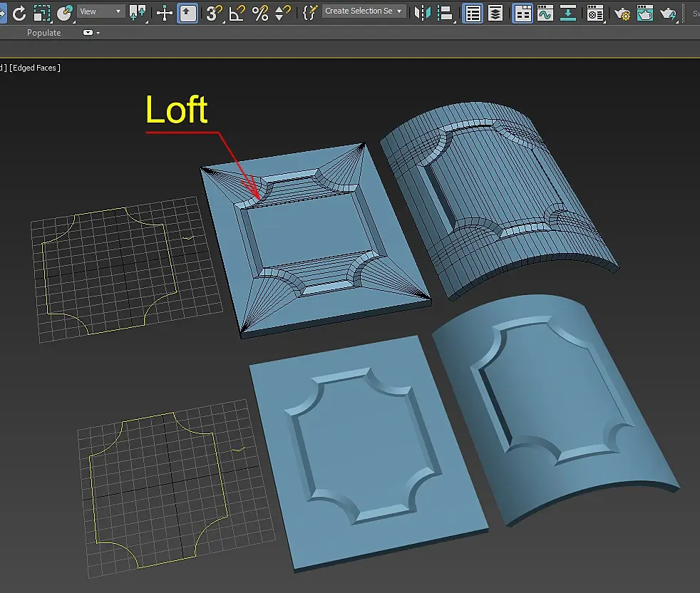700x593 pixels.
Task: Switch to the Populate ribbon tab
Action: 43,33
